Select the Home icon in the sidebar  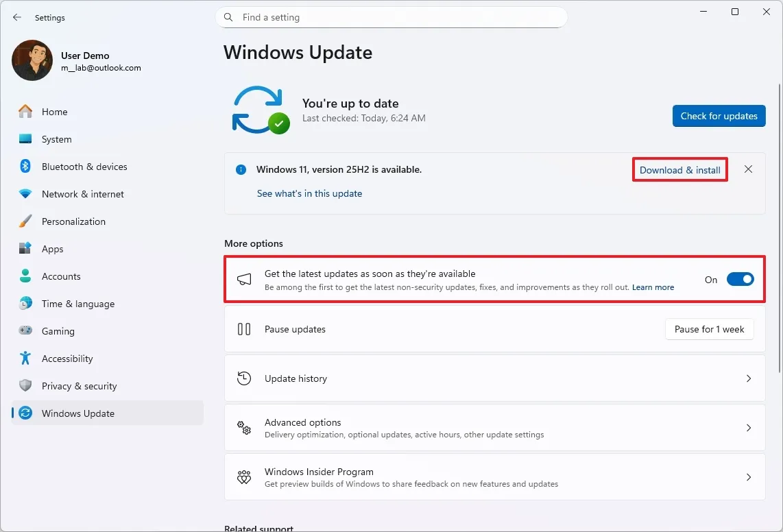(25, 112)
